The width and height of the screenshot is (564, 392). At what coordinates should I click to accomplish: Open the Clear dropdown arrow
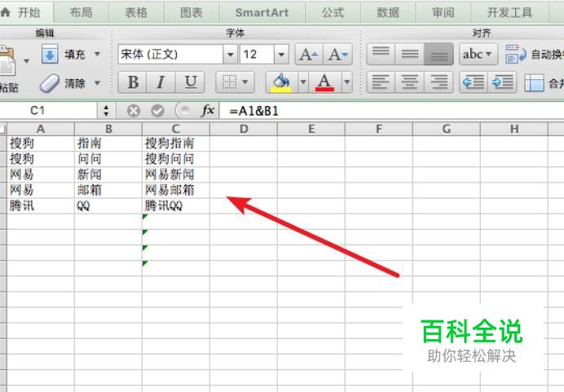[97, 82]
